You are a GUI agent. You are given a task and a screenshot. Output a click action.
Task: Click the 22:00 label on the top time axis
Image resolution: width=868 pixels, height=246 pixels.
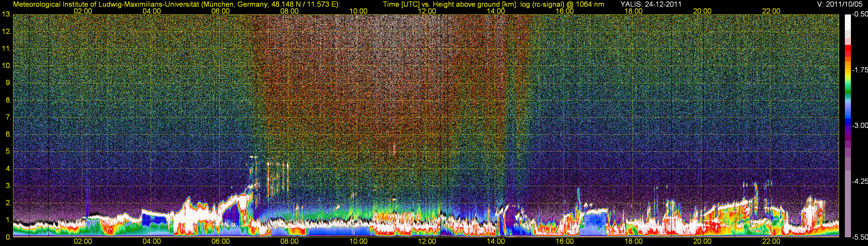coord(771,11)
